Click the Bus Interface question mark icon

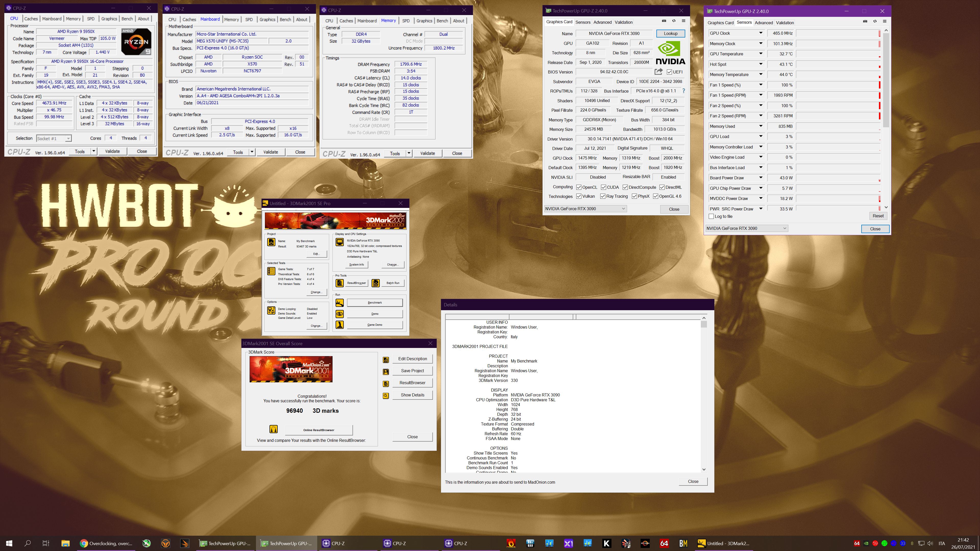coord(684,91)
